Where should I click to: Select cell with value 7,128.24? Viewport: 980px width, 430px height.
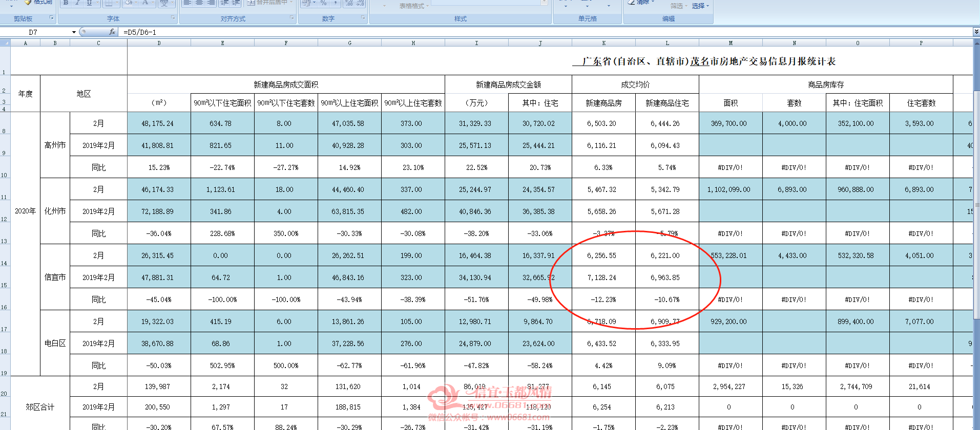[603, 277]
